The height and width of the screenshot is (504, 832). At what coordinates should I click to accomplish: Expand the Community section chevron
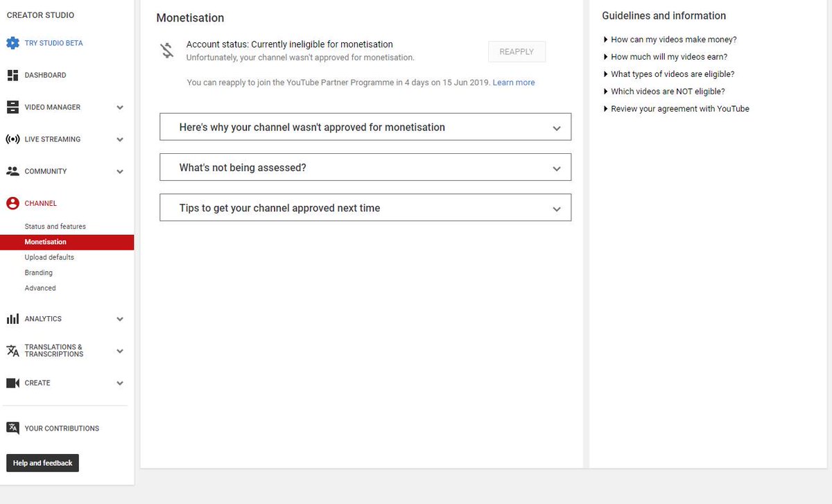click(x=120, y=171)
